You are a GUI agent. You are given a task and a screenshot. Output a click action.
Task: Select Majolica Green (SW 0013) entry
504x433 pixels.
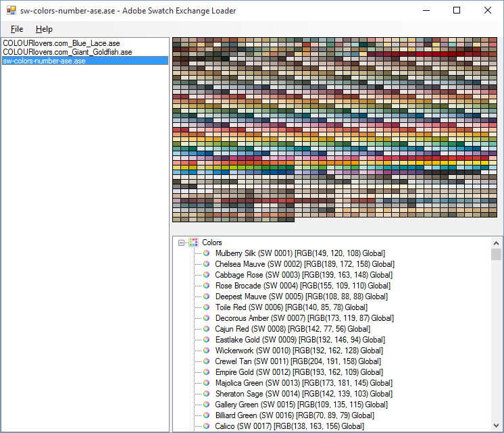point(304,383)
